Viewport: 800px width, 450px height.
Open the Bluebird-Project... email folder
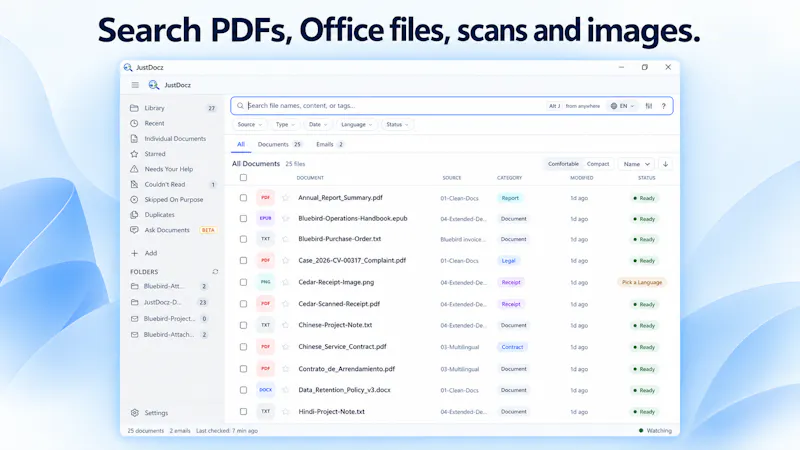169,318
